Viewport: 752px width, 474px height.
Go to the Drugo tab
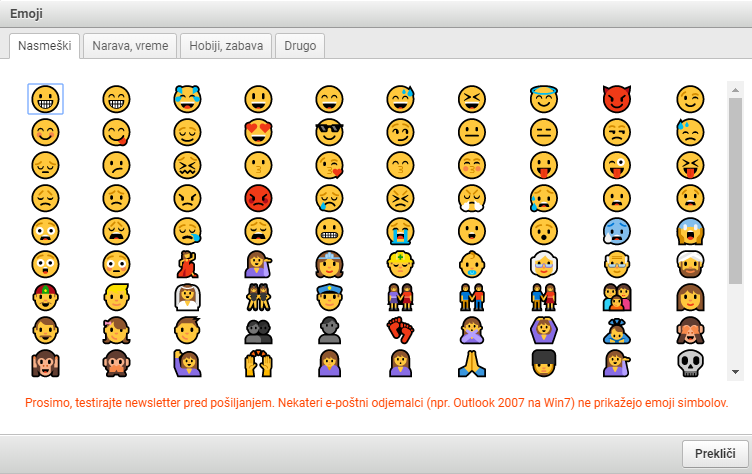tap(301, 46)
